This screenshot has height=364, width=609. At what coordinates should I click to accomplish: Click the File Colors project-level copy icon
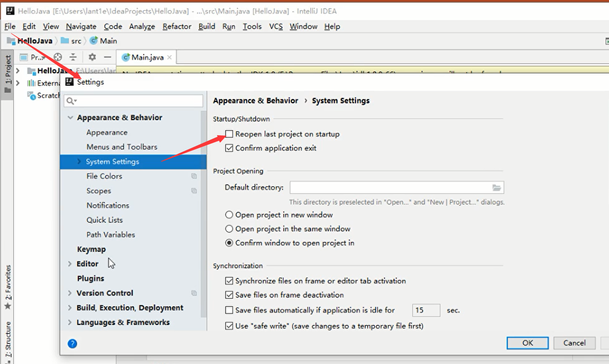pos(194,176)
